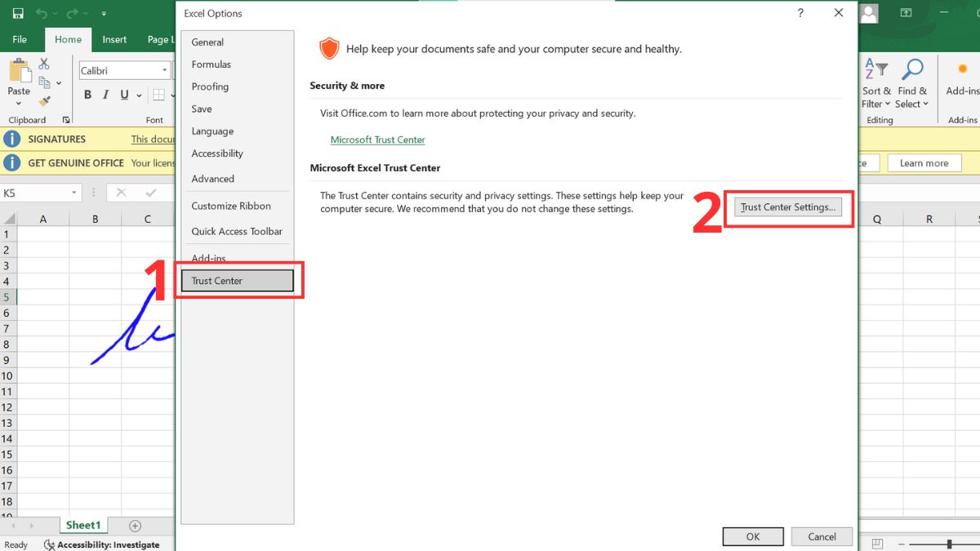
Task: Expand the Undo history arrow
Action: (x=54, y=14)
